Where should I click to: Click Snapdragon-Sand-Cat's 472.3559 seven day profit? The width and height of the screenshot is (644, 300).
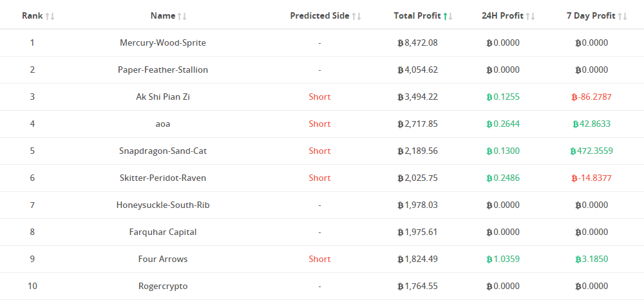coord(592,151)
